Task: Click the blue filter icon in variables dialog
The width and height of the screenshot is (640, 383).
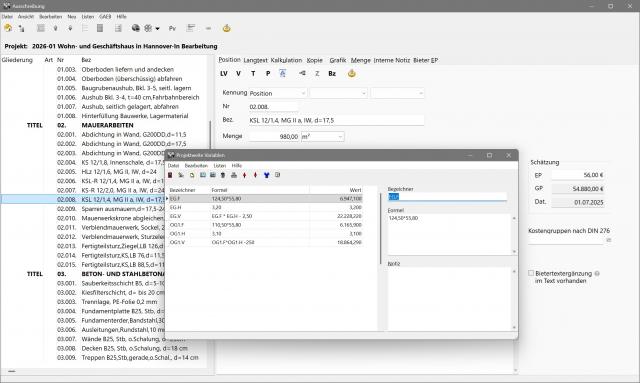Action: [266, 175]
